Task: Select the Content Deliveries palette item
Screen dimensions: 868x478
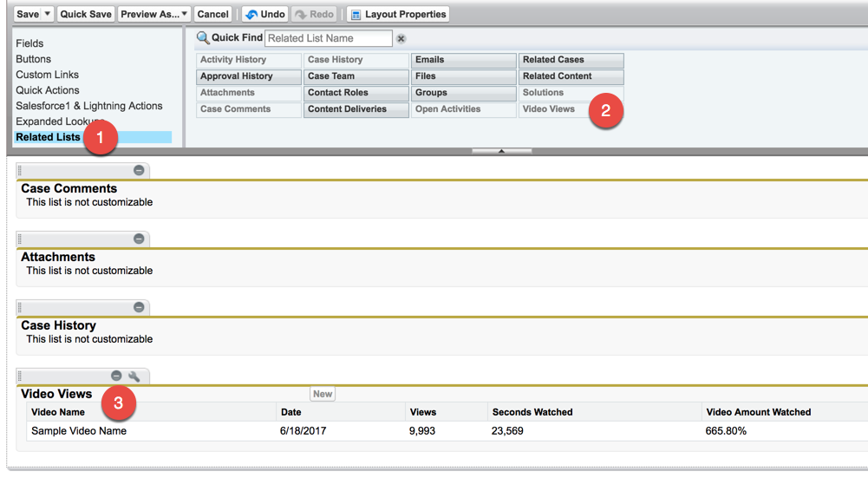Action: [356, 109]
